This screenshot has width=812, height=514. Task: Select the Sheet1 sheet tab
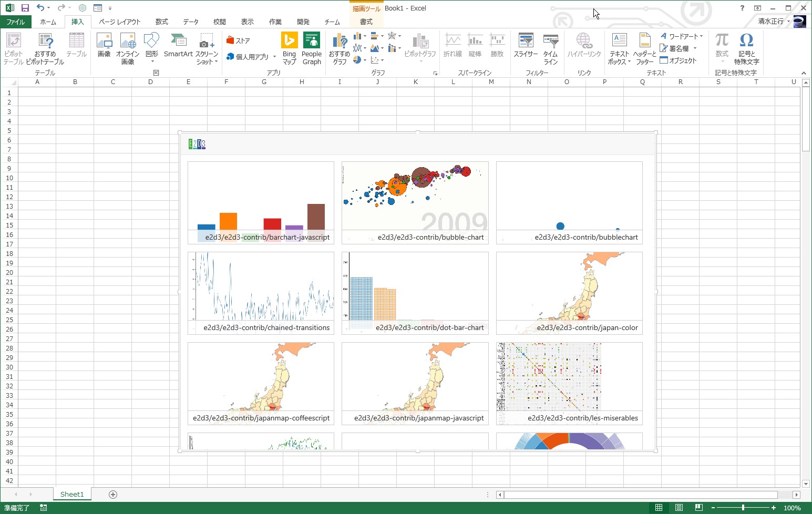click(x=72, y=494)
